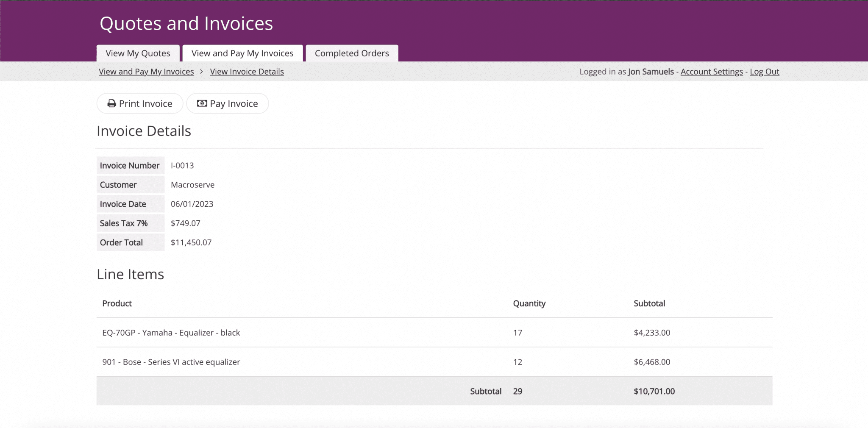Viewport: 868px width, 428px height.
Task: Select the View and Pay My Invoices tab
Action: coord(242,53)
